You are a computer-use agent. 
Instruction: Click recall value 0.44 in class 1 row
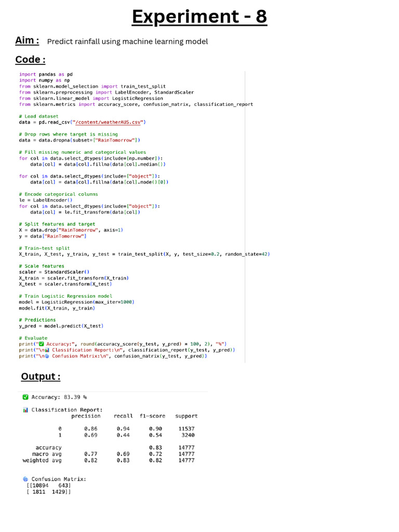tap(123, 435)
